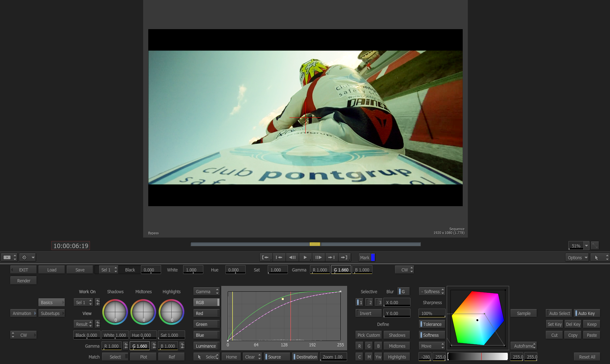Toggle the Softness button under Tolerance

pyautogui.click(x=432, y=335)
